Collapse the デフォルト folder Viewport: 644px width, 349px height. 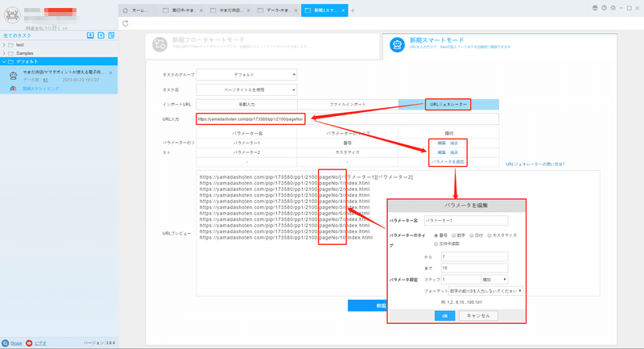[x=4, y=62]
